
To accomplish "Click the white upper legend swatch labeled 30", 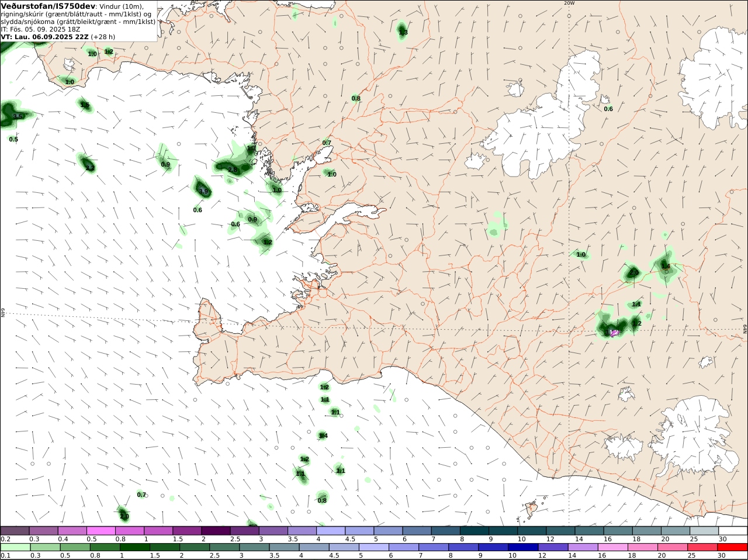I will click(733, 531).
